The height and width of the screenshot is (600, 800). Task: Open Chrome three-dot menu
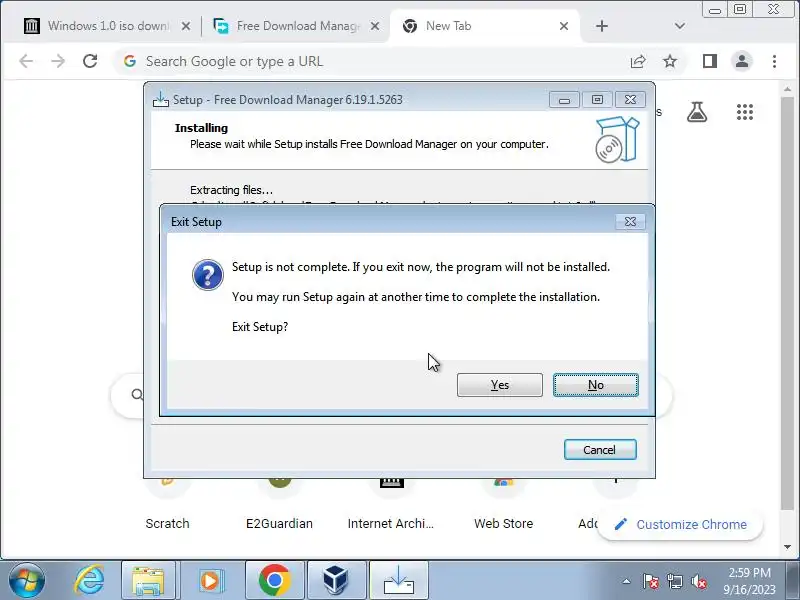774,61
